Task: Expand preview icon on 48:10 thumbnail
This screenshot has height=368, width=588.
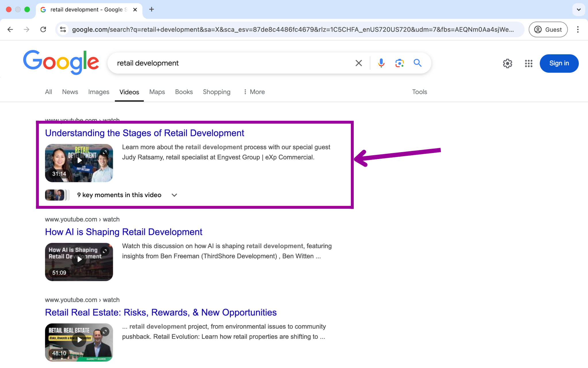Action: pos(105,331)
